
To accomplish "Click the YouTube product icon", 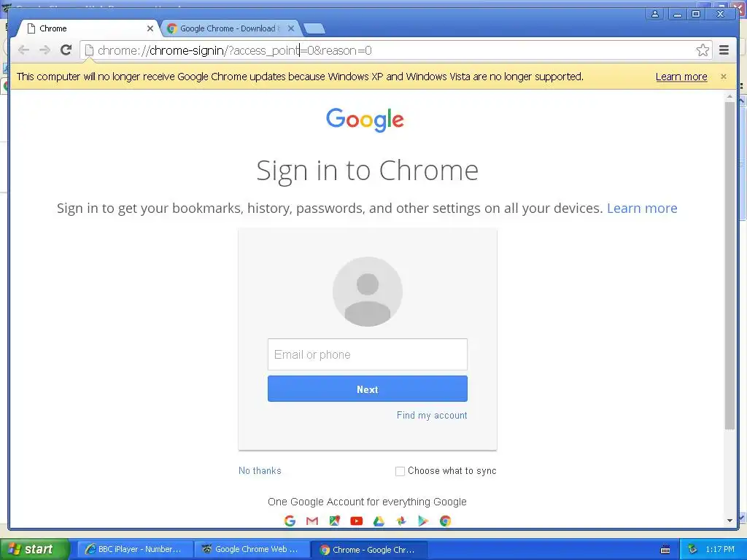I will (x=356, y=521).
